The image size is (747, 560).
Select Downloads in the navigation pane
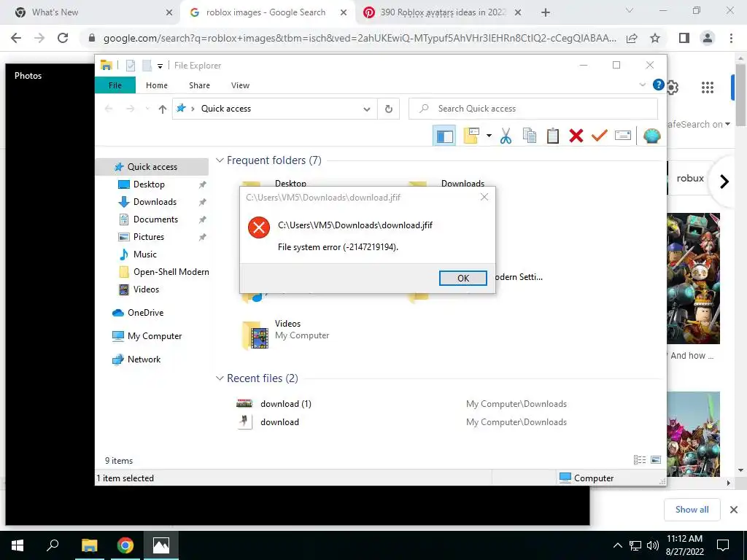point(155,202)
